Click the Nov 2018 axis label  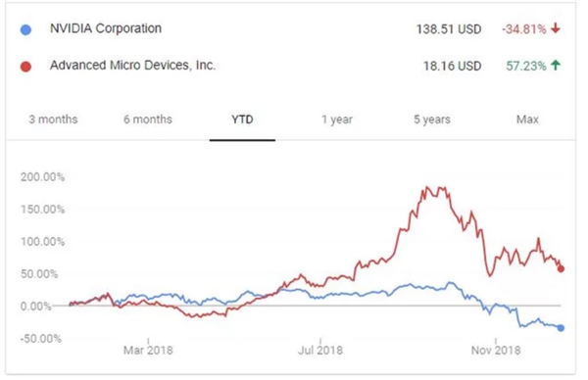coord(496,351)
